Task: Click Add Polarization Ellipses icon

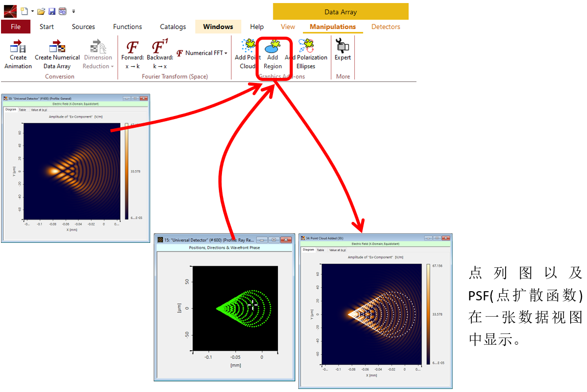Action: pos(305,47)
